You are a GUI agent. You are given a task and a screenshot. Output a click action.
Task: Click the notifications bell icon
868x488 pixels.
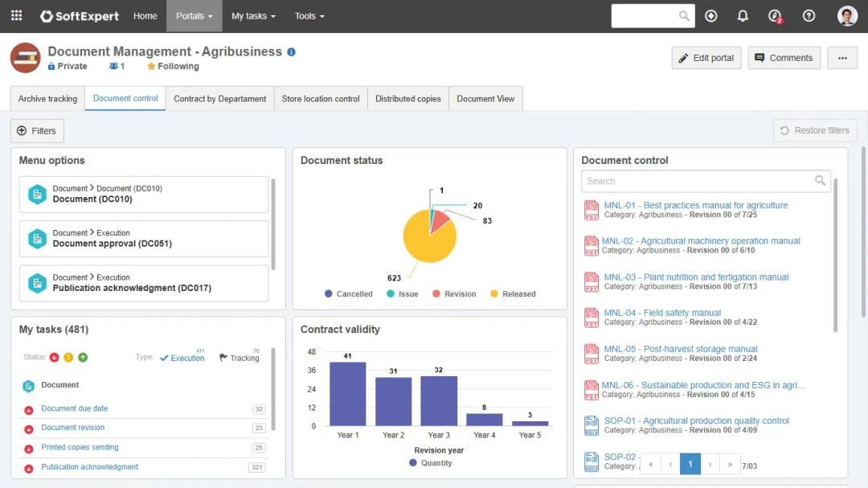pos(743,16)
